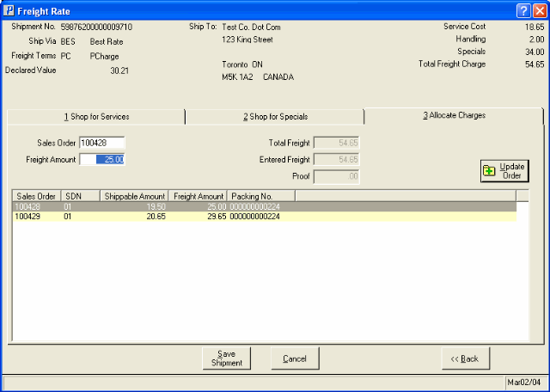Select row for sales order 100428
This screenshot has width=550, height=392.
265,206
